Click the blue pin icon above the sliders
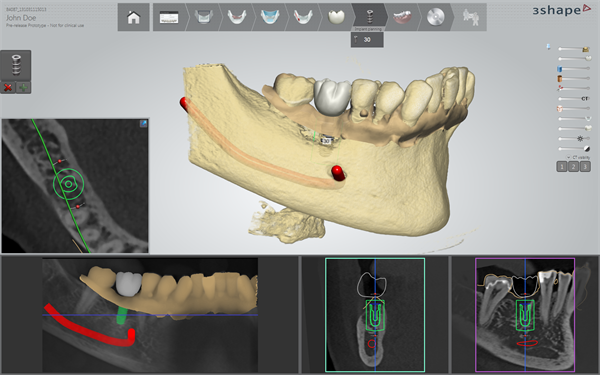The height and width of the screenshot is (375, 600). [548, 47]
